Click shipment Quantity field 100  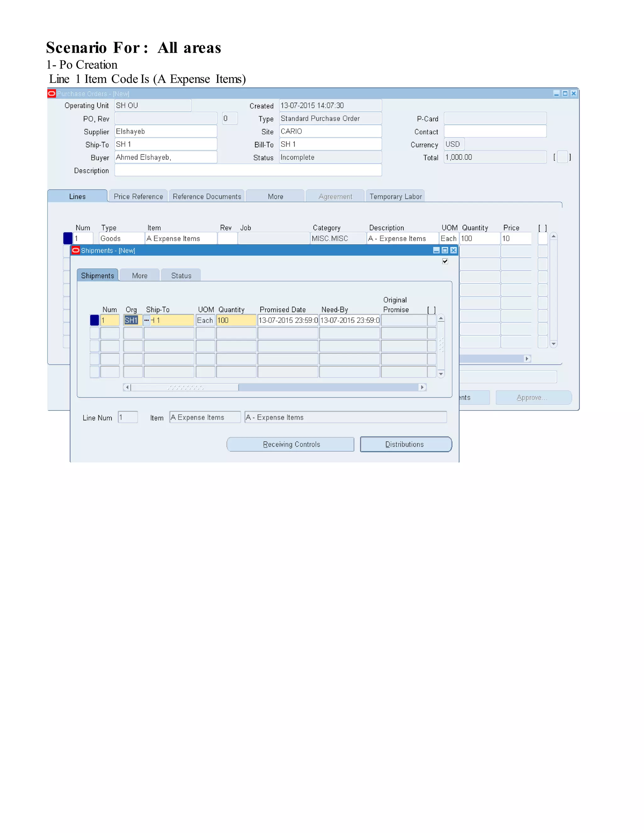point(236,320)
